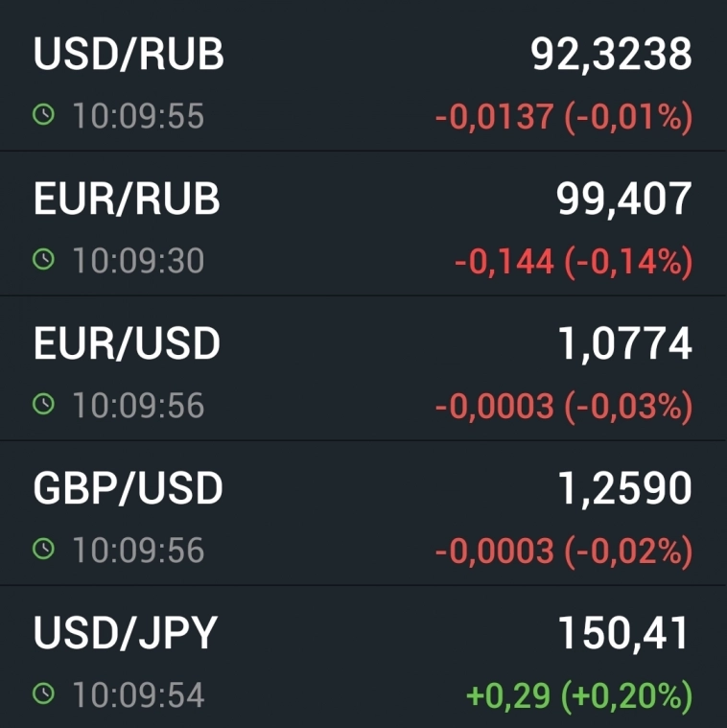Click the red change -0,144 (-0,14%)
727x728 pixels.
(x=573, y=261)
